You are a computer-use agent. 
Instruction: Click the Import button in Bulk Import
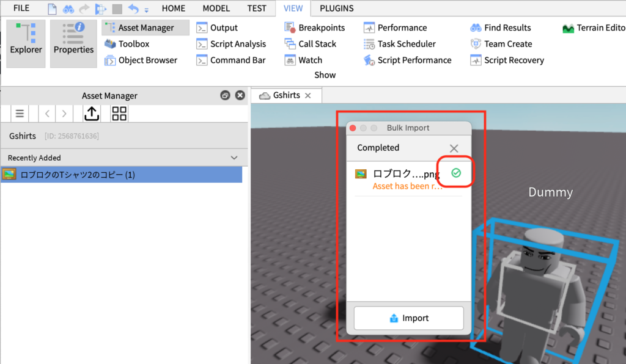coord(409,318)
